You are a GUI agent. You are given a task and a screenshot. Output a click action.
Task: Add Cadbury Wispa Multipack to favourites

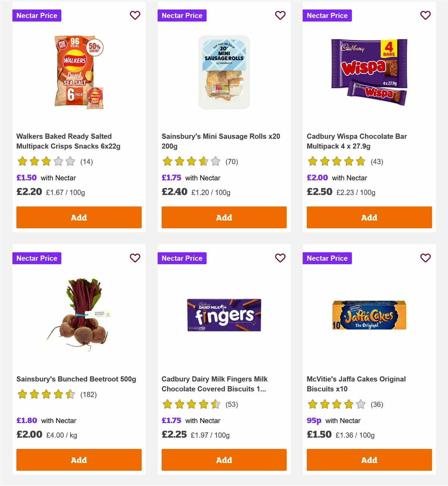click(x=425, y=15)
